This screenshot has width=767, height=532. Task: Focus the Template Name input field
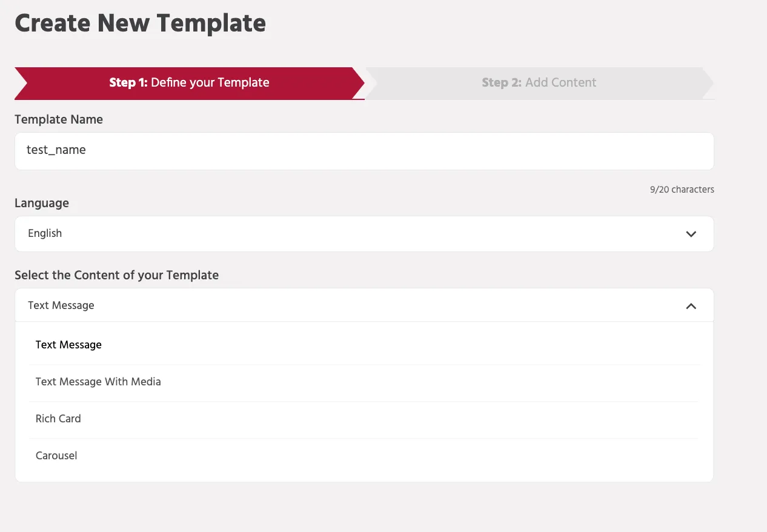(364, 151)
